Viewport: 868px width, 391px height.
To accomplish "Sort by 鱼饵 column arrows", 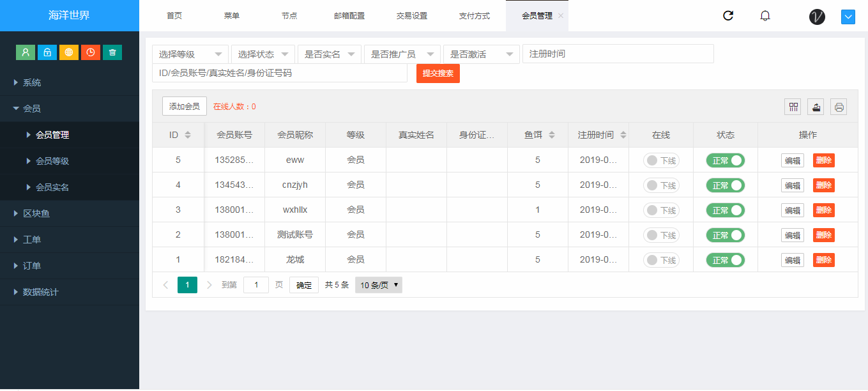I will 552,135.
